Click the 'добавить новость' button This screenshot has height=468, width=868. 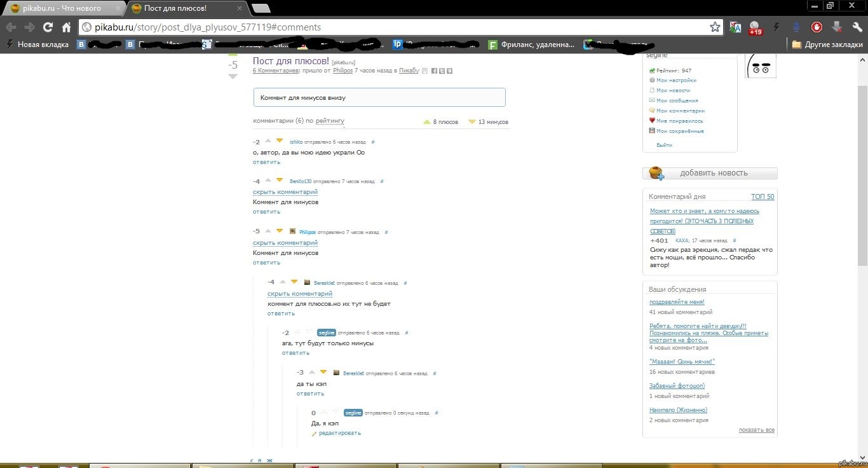pos(710,173)
